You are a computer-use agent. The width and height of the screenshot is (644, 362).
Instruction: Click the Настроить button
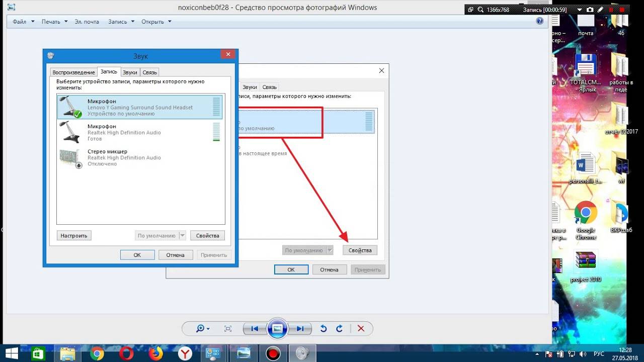click(x=74, y=235)
